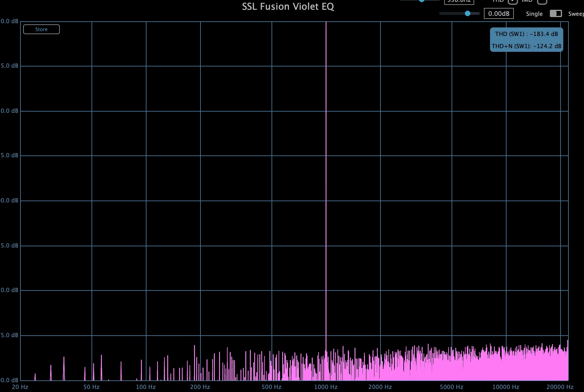Image resolution: width=584 pixels, height=392 pixels.
Task: Click the 100 Hz axis label
Action: 146,387
